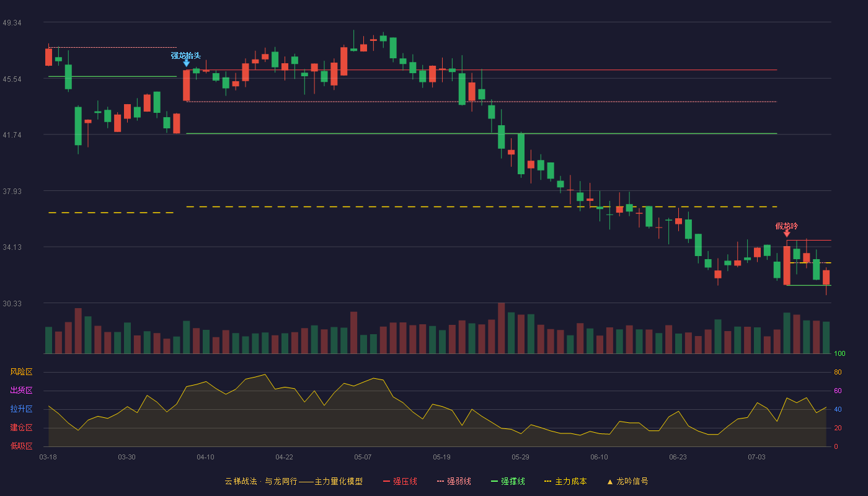Click the 04-22 date label

pyautogui.click(x=284, y=457)
